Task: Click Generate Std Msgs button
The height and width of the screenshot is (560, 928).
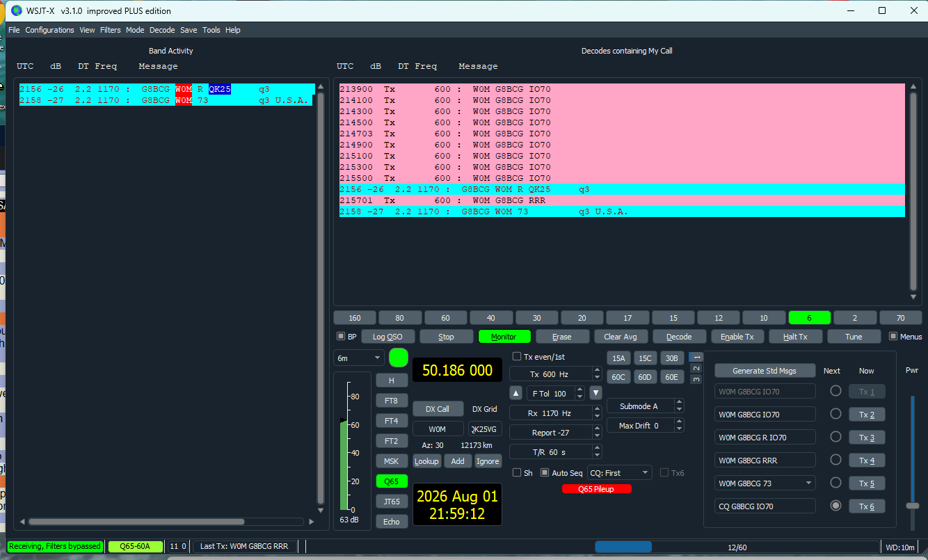Action: [x=765, y=371]
